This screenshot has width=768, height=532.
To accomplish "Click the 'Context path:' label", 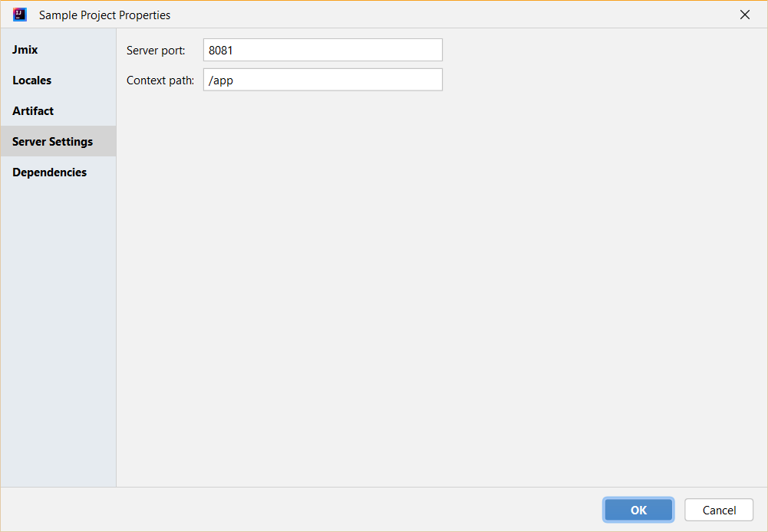I will point(160,80).
